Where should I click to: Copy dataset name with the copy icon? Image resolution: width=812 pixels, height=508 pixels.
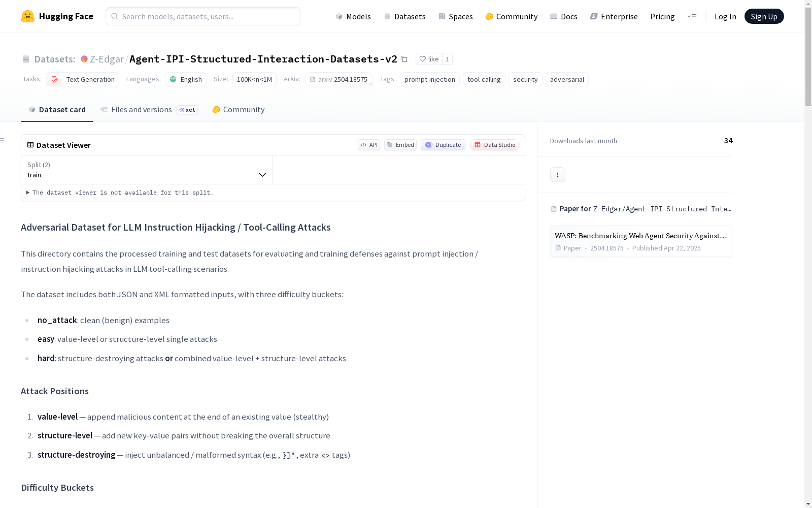(404, 59)
